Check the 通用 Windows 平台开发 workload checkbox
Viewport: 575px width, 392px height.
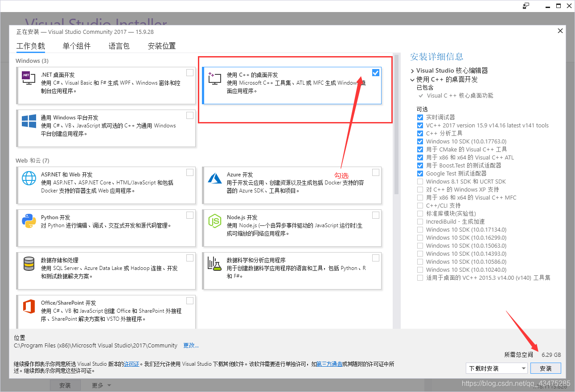[190, 115]
